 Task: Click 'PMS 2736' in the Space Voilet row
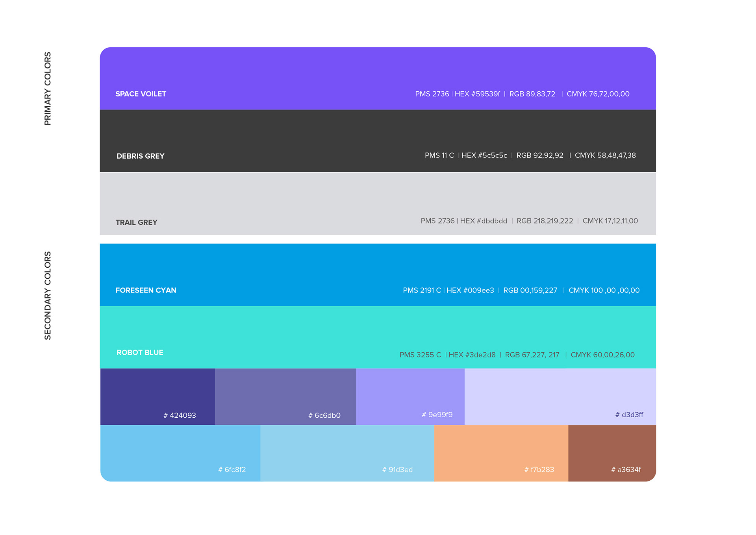coord(432,94)
